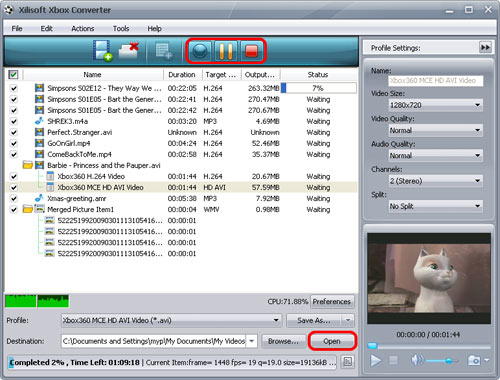Click the preview playback seek bar

pyautogui.click(x=429, y=346)
